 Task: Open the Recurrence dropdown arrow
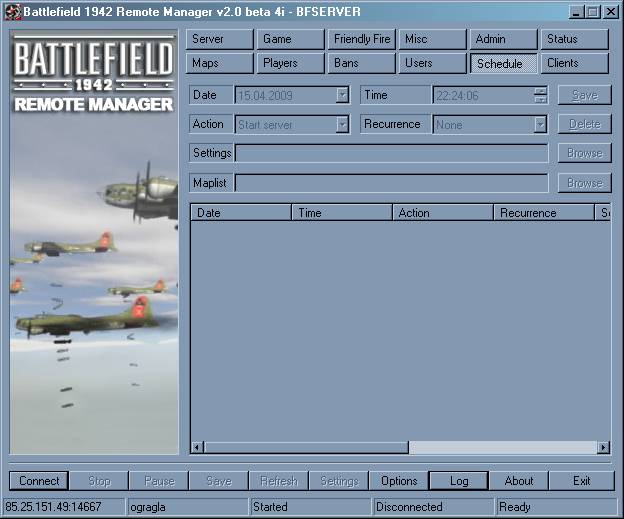[540, 125]
